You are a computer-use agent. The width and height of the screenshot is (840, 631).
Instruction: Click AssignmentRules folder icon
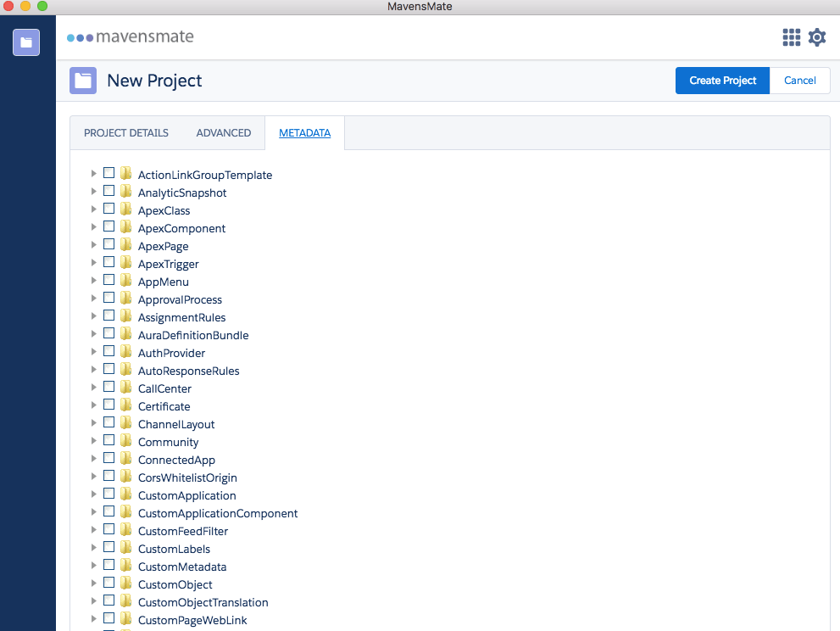pos(126,315)
